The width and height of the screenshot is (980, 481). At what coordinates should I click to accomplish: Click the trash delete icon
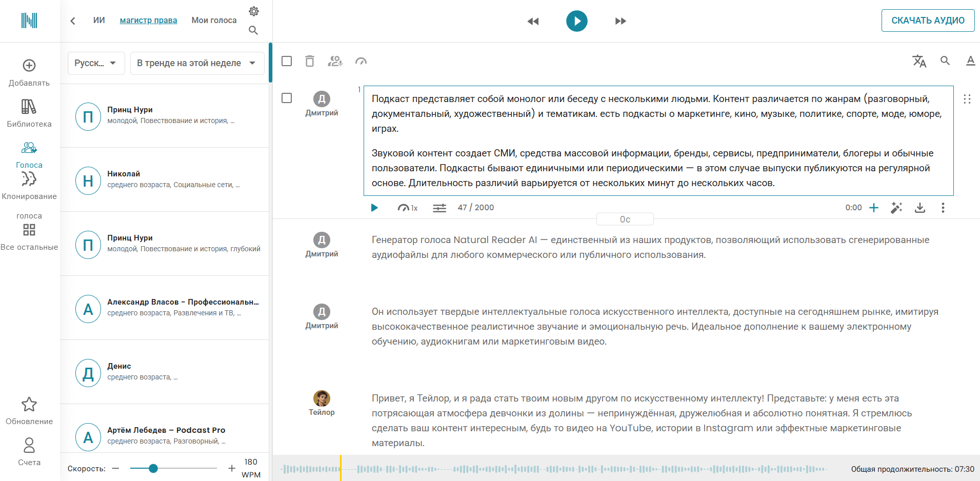pos(310,61)
